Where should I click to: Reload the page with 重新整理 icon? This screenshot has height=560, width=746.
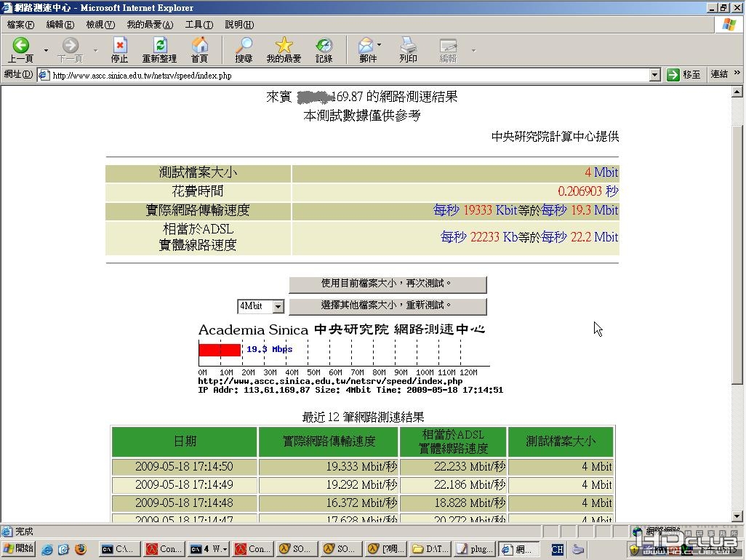click(x=159, y=49)
